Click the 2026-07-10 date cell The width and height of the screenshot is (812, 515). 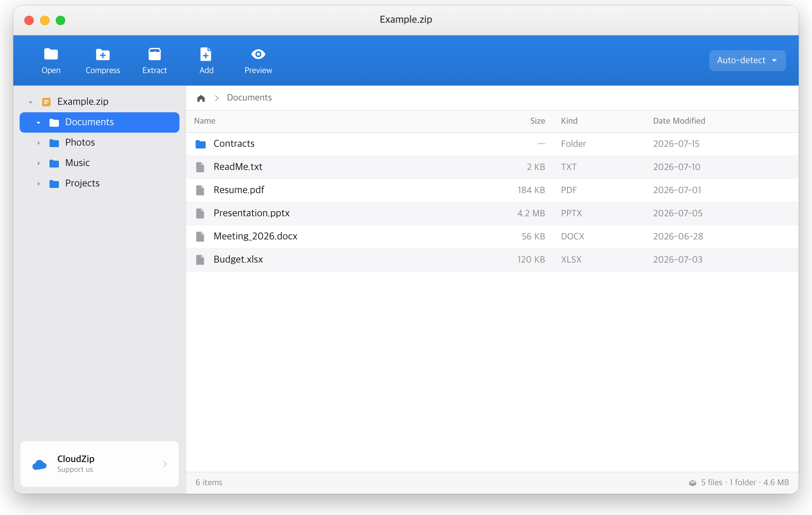tap(677, 167)
